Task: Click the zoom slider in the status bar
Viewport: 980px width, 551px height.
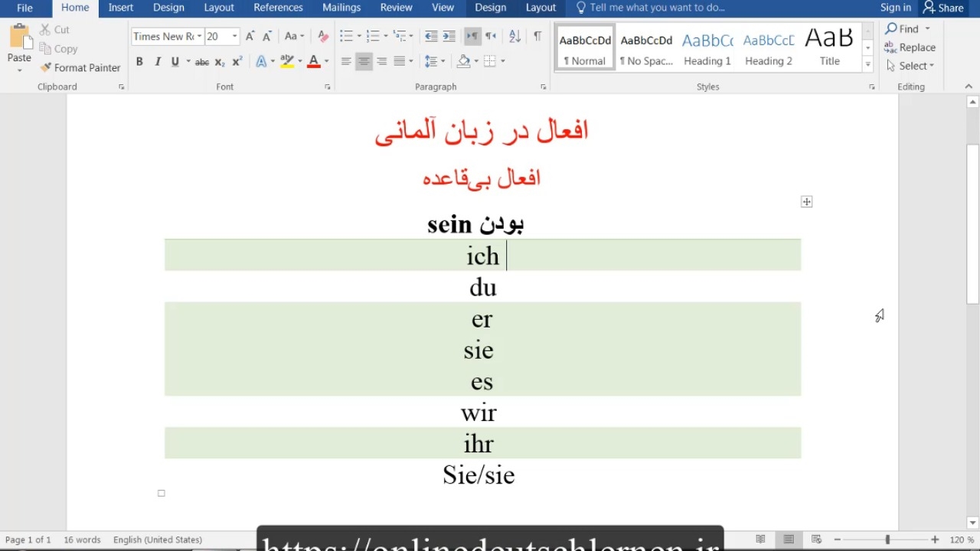Action: [887, 540]
